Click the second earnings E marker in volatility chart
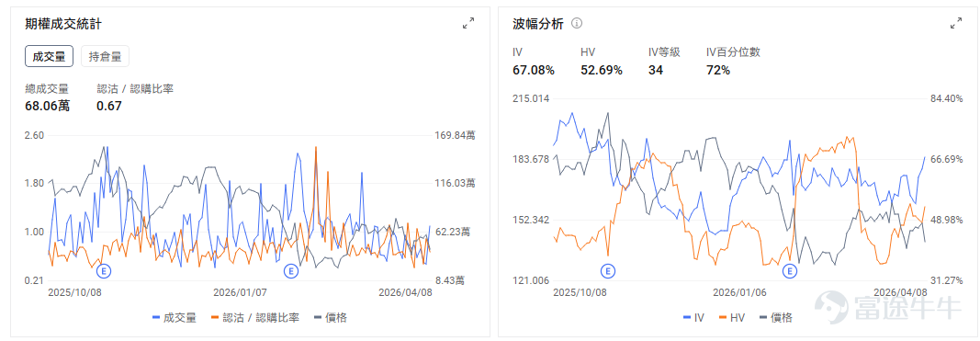This screenshot has height=341, width=980. click(x=791, y=271)
